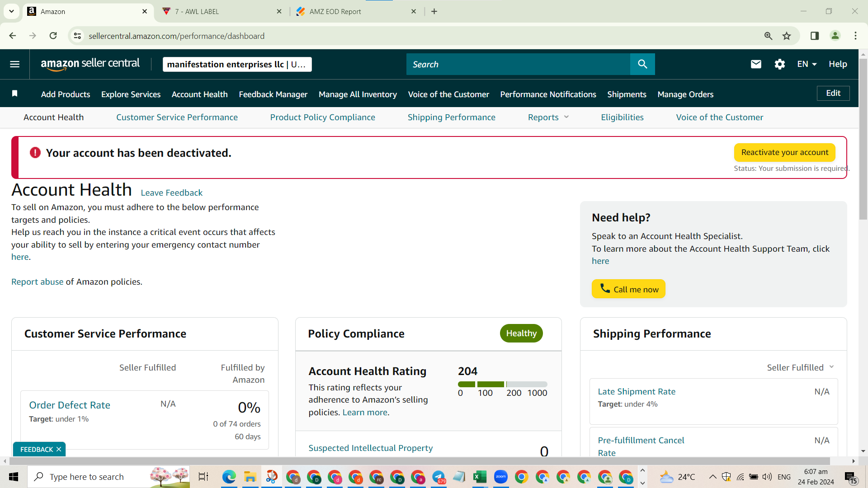Open the Customer Service Performance tab
868x488 pixels.
[x=177, y=117]
